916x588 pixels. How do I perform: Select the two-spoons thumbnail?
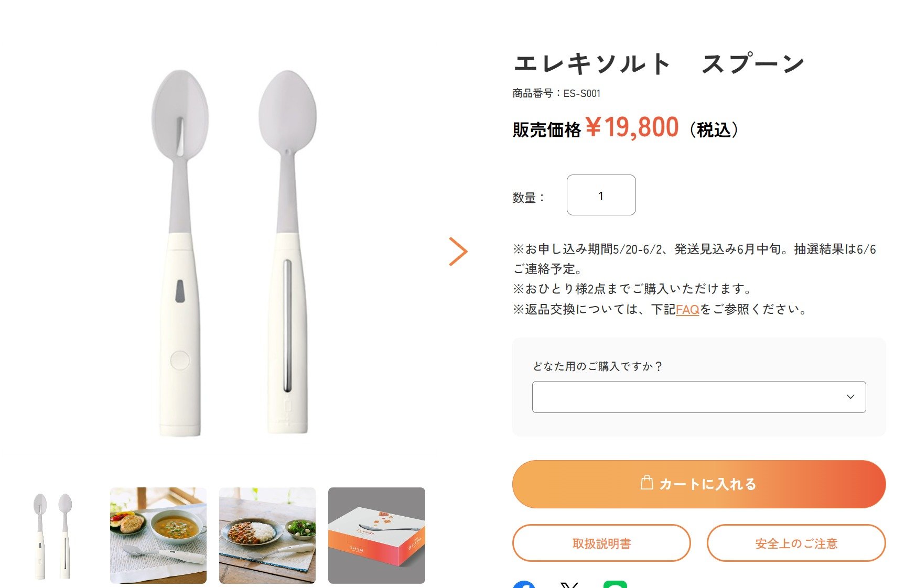(53, 535)
